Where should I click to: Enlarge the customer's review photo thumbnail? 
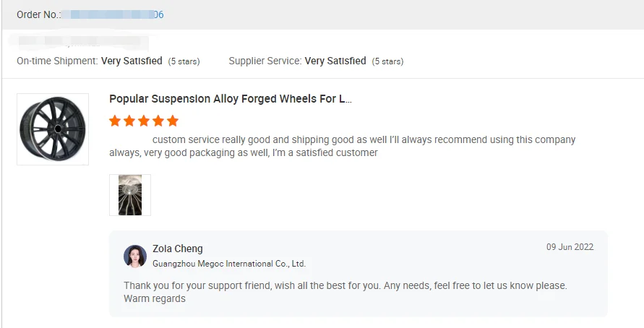pyautogui.click(x=130, y=195)
